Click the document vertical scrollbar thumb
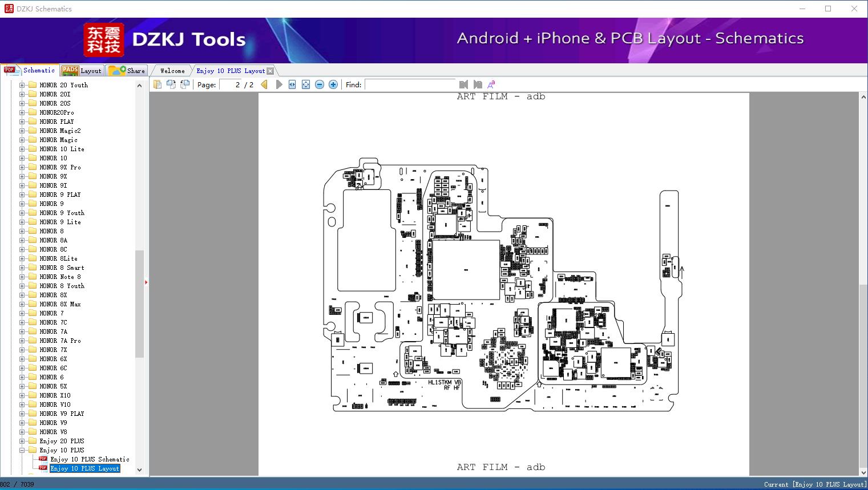 tap(863, 376)
